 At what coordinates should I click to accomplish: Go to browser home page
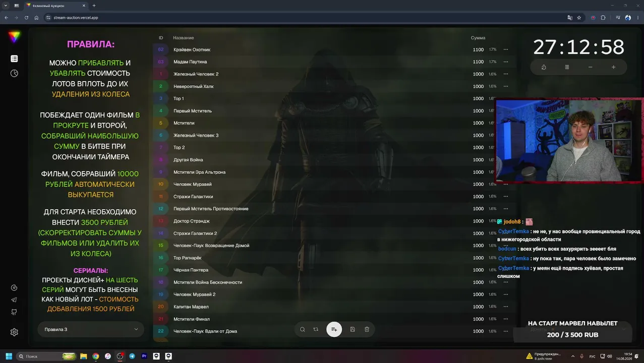(36, 18)
